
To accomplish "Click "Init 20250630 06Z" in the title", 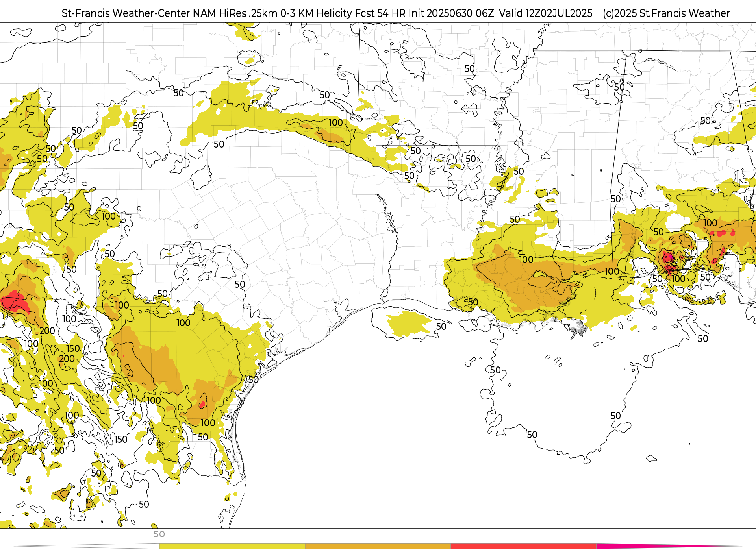I will [451, 13].
